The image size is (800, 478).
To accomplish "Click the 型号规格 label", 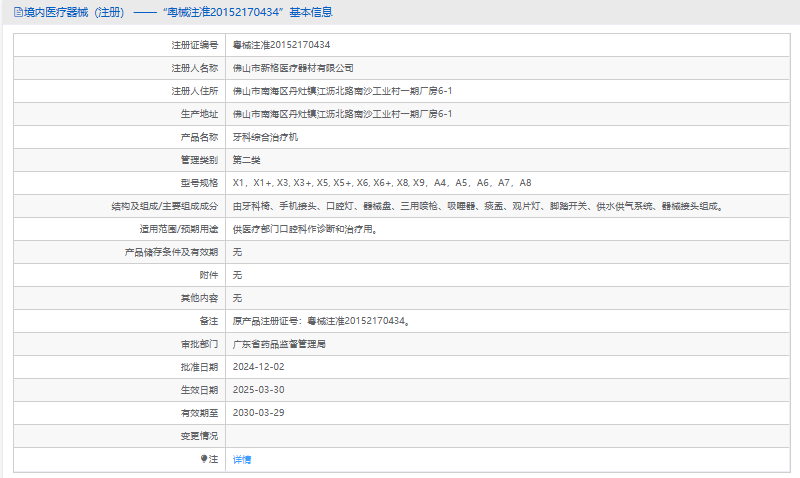I will click(199, 183).
